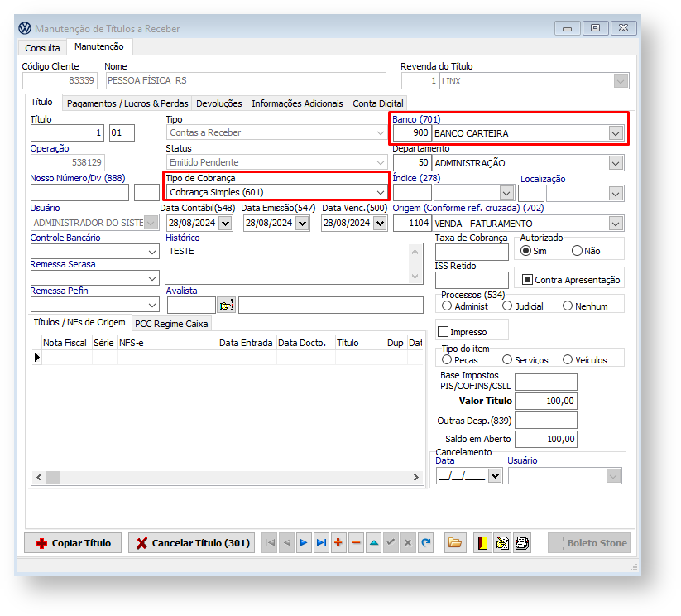Click the edit record triangle icon
This screenshot has height=616, width=681.
pyautogui.click(x=373, y=542)
